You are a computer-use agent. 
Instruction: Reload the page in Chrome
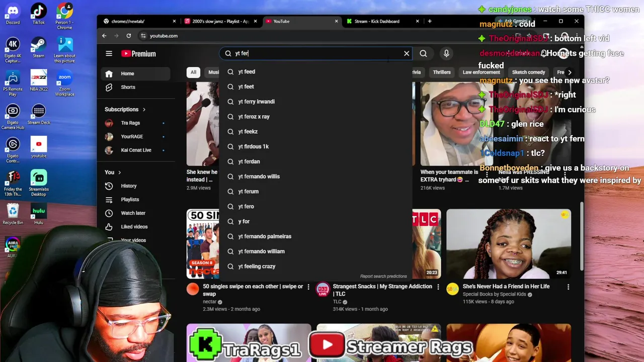pyautogui.click(x=129, y=36)
